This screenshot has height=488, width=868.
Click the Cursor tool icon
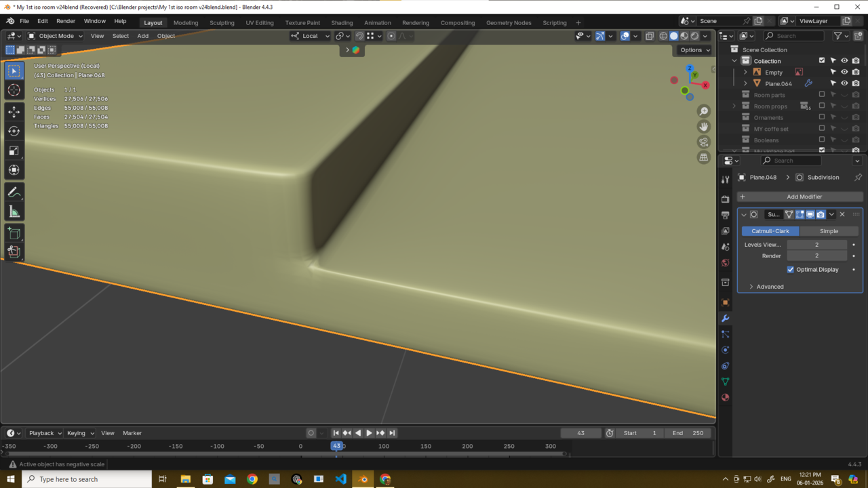(14, 90)
